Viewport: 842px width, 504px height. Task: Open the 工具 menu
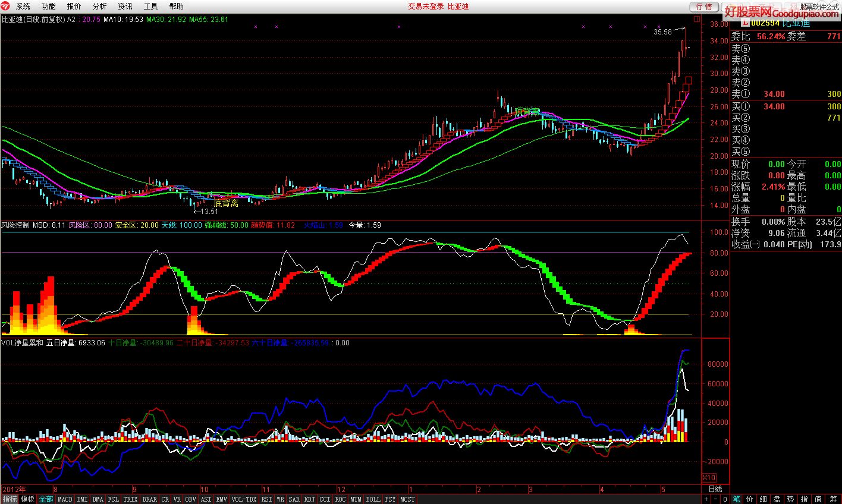click(x=151, y=7)
